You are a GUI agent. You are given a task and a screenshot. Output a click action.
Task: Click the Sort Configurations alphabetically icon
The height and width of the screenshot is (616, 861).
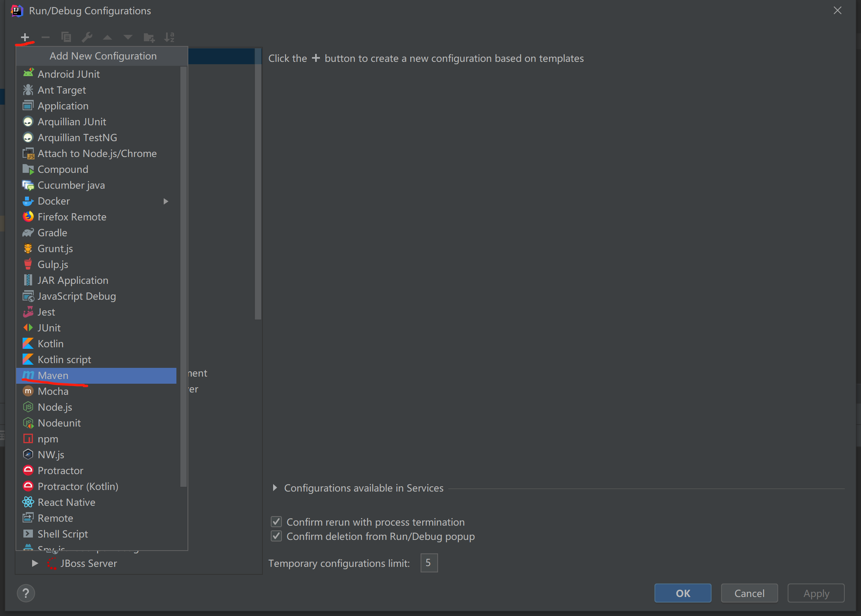click(169, 37)
